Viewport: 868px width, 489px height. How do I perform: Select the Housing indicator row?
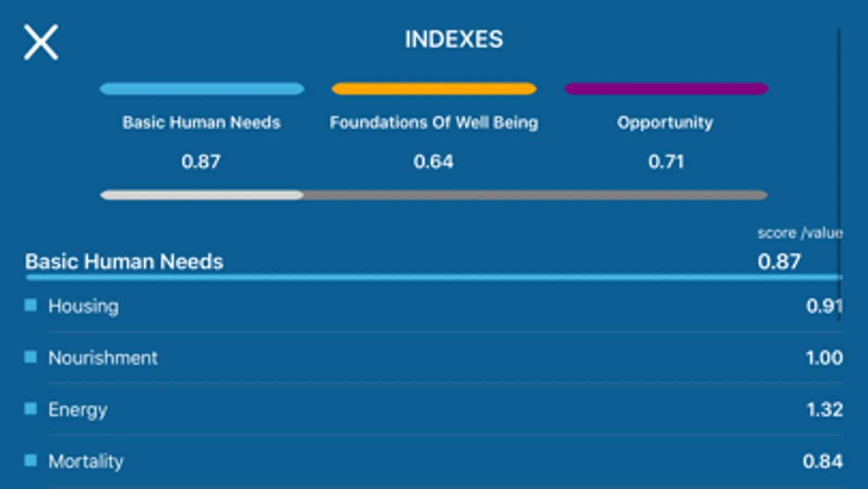pos(434,306)
